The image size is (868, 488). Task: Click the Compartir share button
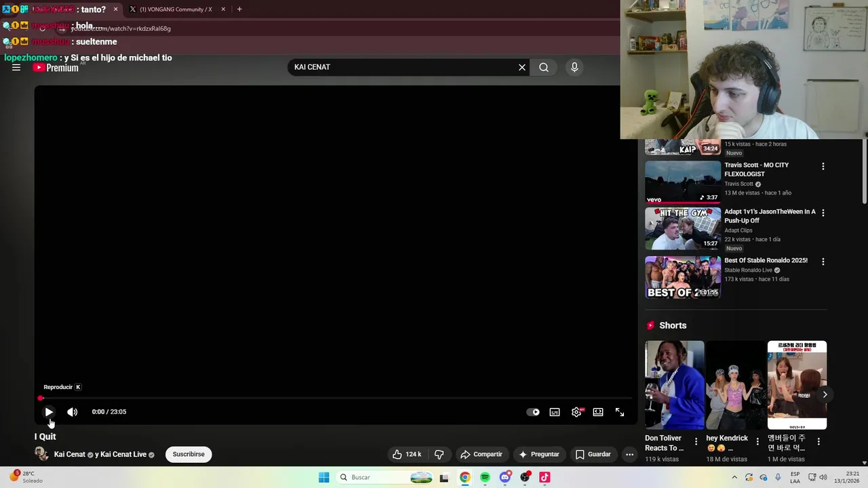pos(481,454)
